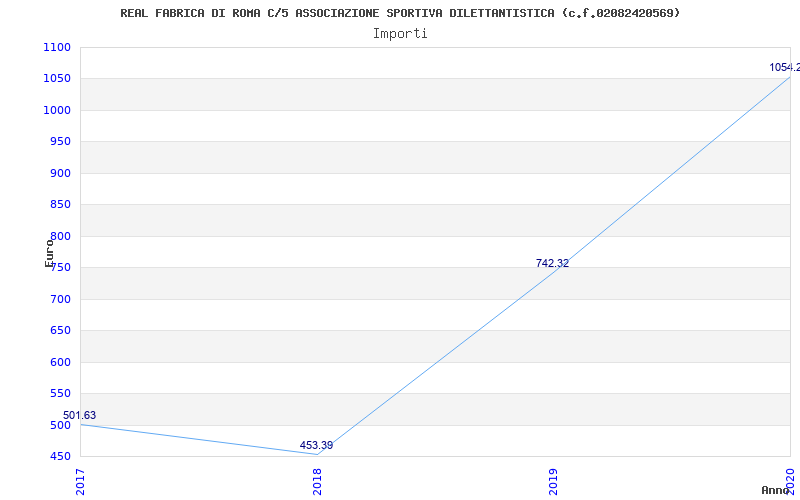Screen dimensions: 800x500
Task: Select the 1054.2 data label
Action: click(785, 67)
